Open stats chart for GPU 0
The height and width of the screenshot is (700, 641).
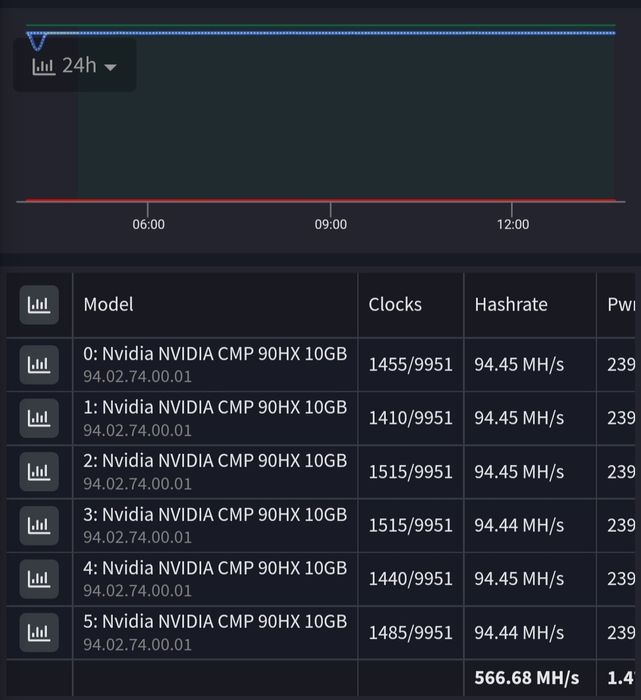39,365
